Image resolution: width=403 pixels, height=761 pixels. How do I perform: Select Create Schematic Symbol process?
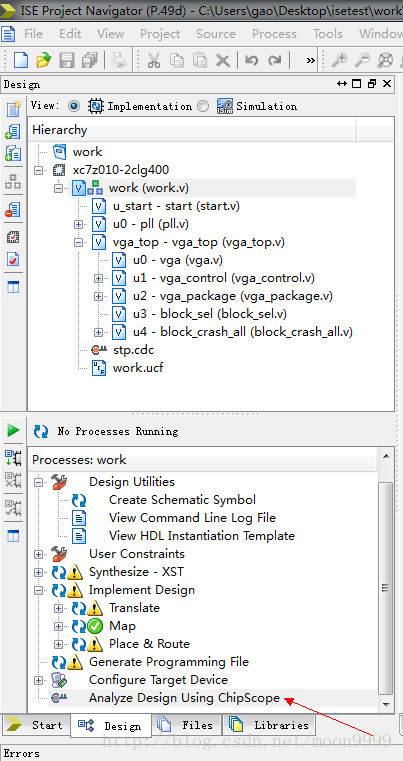182,500
